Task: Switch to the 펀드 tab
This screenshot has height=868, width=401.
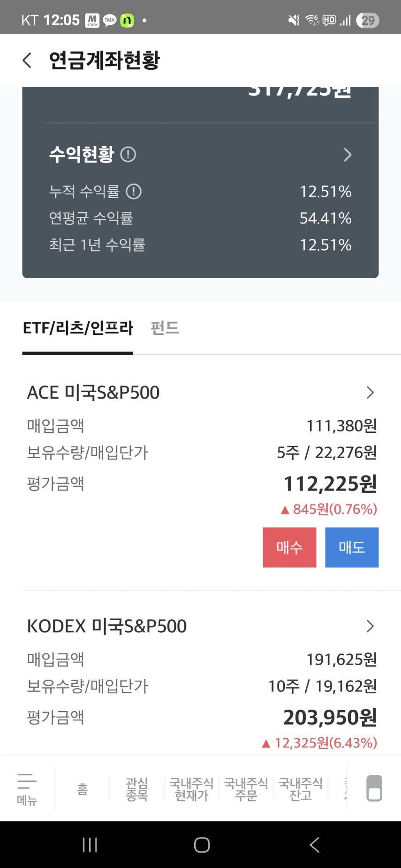Action: (165, 328)
